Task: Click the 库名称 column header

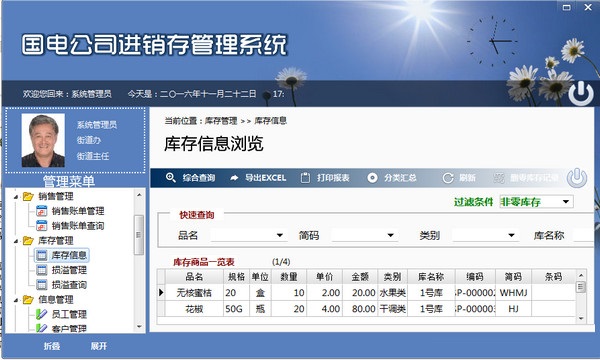Action: tap(431, 276)
